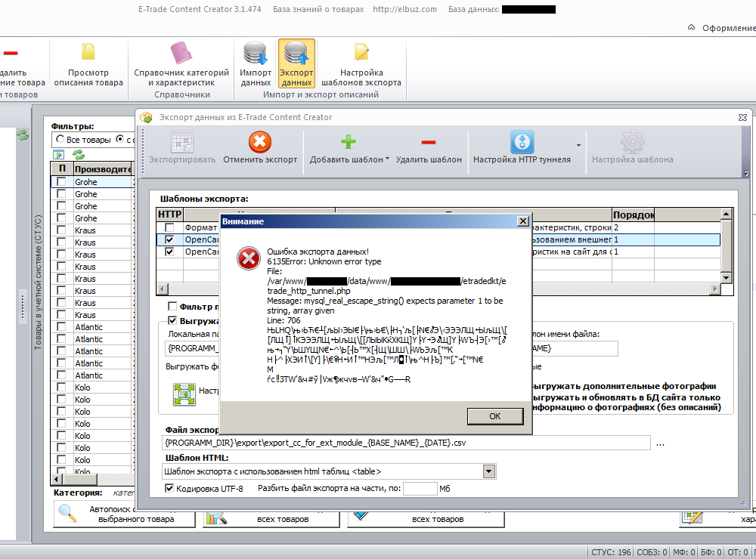Click the Cancel export red X icon
The width and height of the screenshot is (756, 559).
click(260, 142)
